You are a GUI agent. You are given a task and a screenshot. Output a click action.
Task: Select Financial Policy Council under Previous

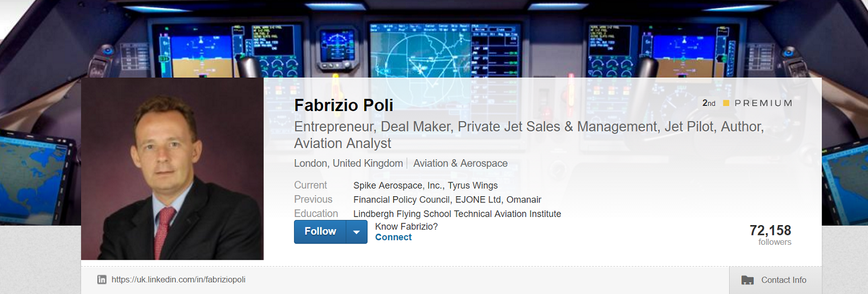tap(401, 200)
